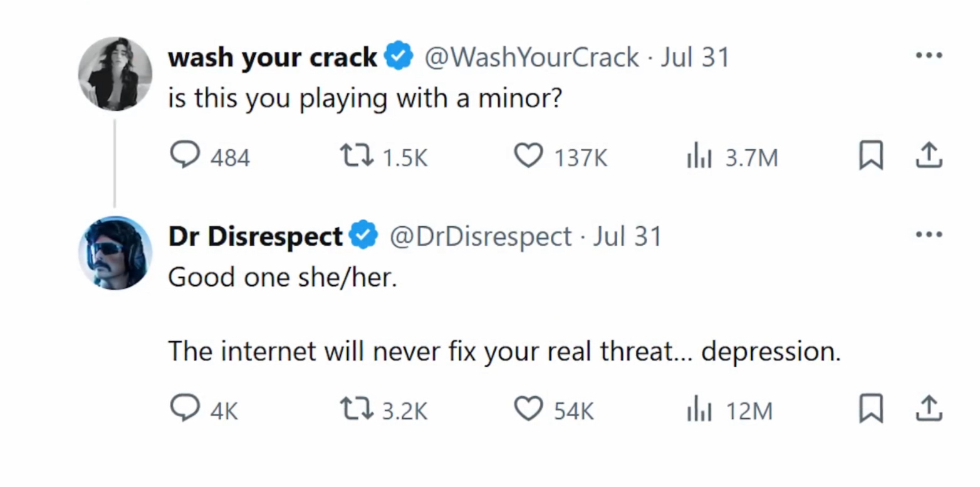Viewport: 980px width, 487px height.
Task: Like the "playing with a minor" tweet
Action: [528, 155]
